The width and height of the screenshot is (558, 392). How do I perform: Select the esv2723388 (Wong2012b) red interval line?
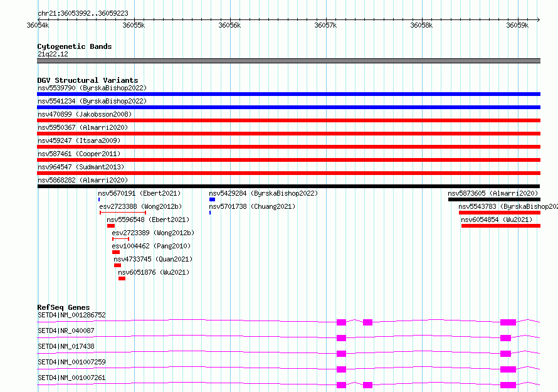point(123,213)
